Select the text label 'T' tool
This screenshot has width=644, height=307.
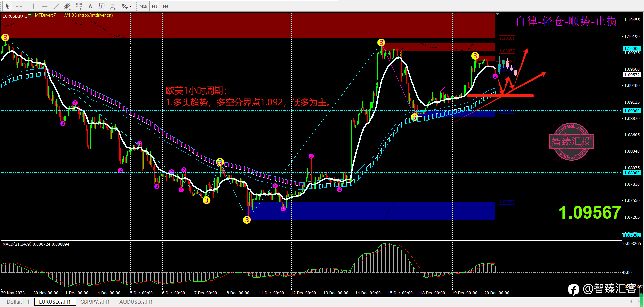[101, 6]
